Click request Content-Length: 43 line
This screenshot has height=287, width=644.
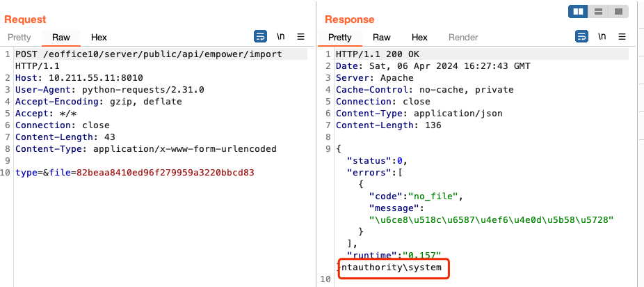(65, 137)
